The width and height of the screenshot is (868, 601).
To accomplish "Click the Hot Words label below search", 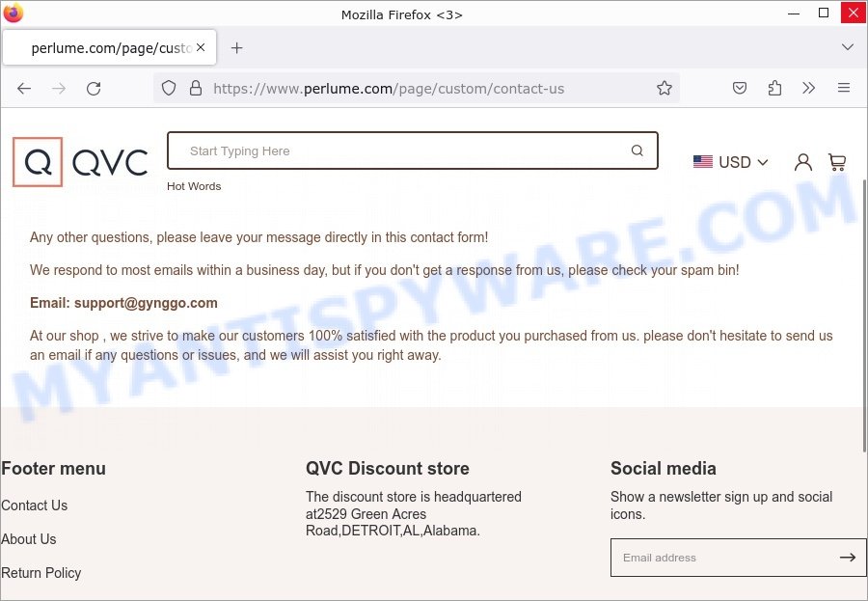I will [x=194, y=186].
